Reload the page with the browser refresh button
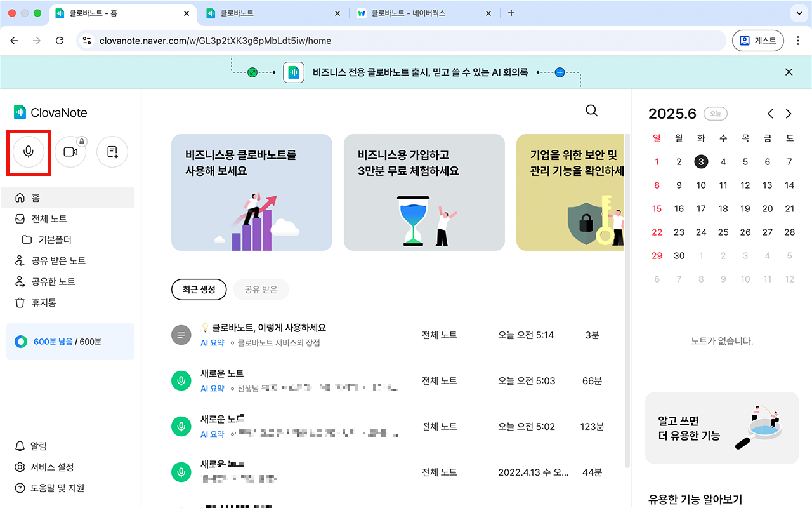Viewport: 812px width, 508px height. (x=60, y=41)
